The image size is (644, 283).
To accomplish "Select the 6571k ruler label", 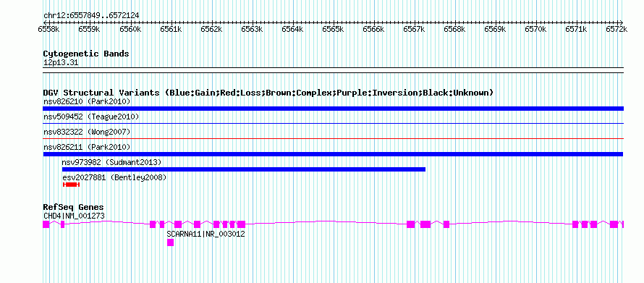I will point(577,29).
